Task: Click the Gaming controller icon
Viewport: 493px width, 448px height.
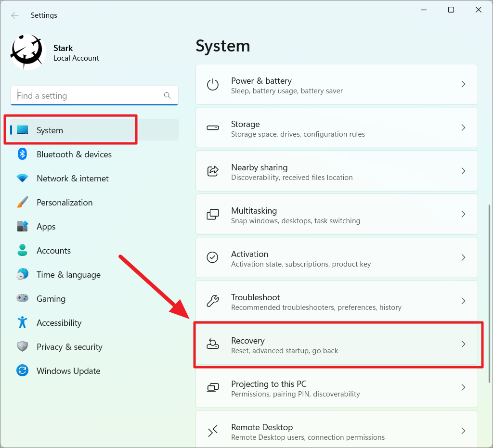Action: pyautogui.click(x=22, y=298)
